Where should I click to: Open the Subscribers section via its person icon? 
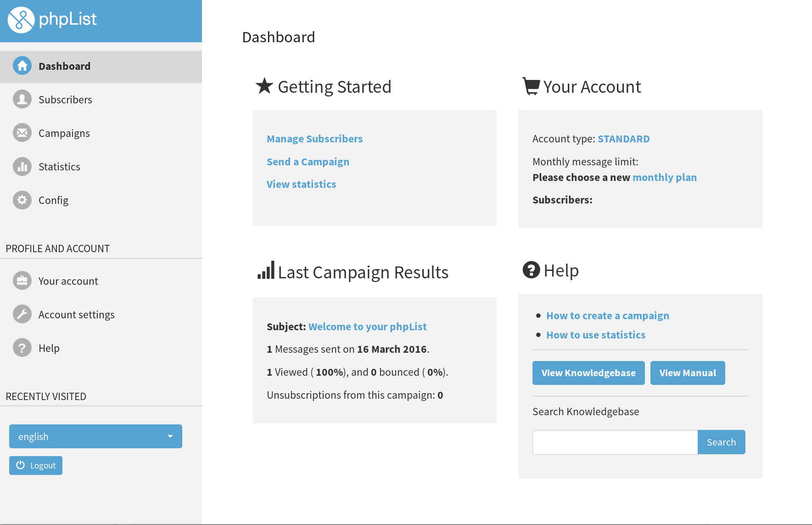pyautogui.click(x=22, y=99)
